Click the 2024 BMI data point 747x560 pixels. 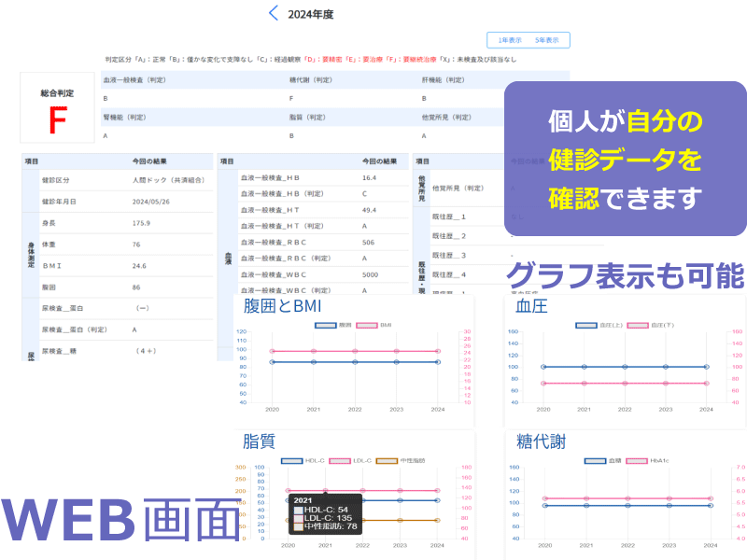click(437, 351)
